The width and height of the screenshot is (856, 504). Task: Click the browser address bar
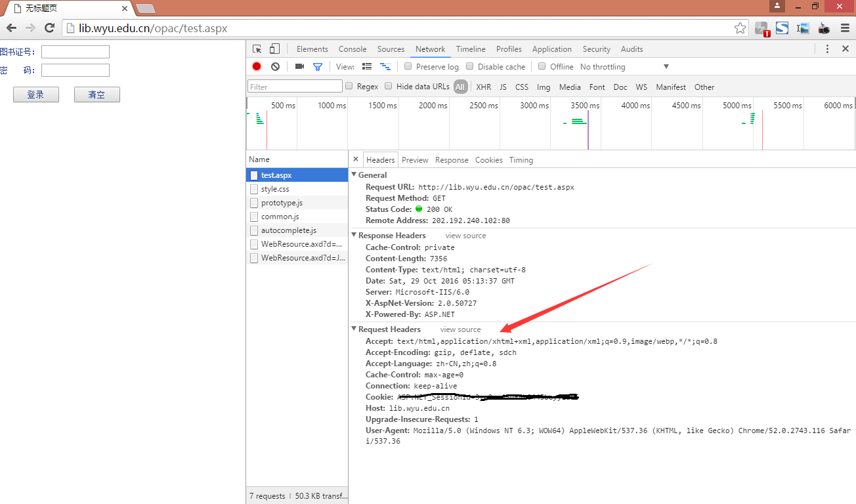point(404,28)
